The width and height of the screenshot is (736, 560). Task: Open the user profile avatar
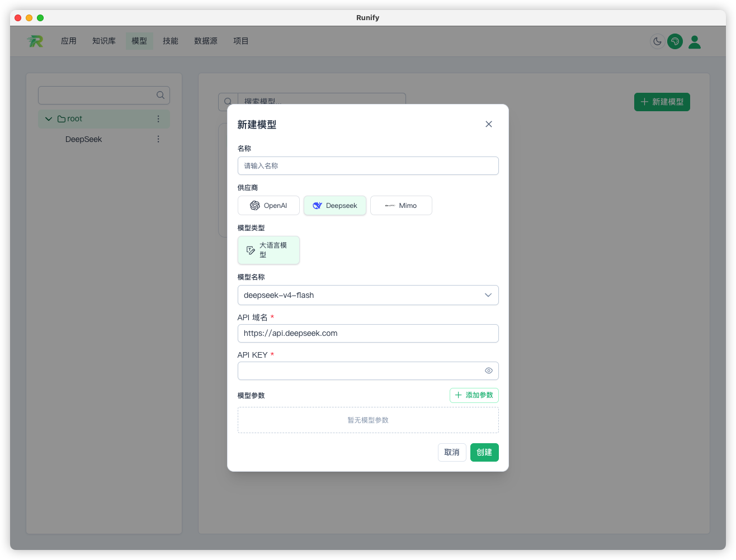695,41
